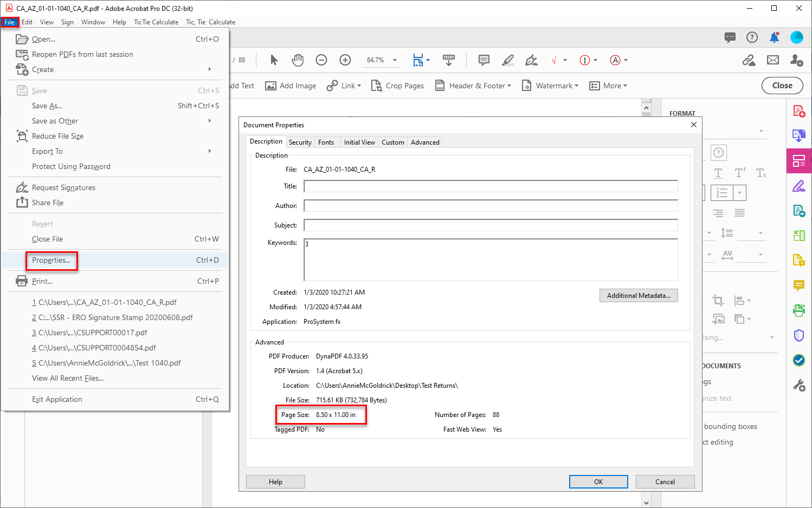Select Properties... in File menu

click(x=51, y=260)
